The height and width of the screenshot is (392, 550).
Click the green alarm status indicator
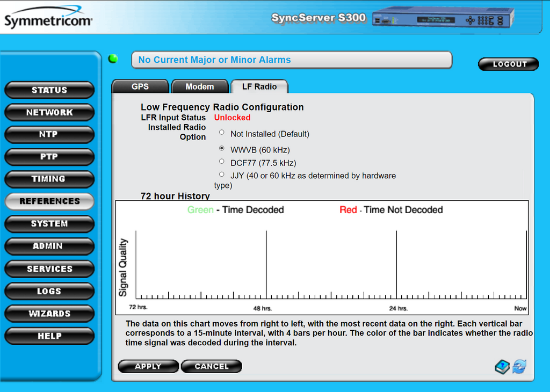[113, 59]
